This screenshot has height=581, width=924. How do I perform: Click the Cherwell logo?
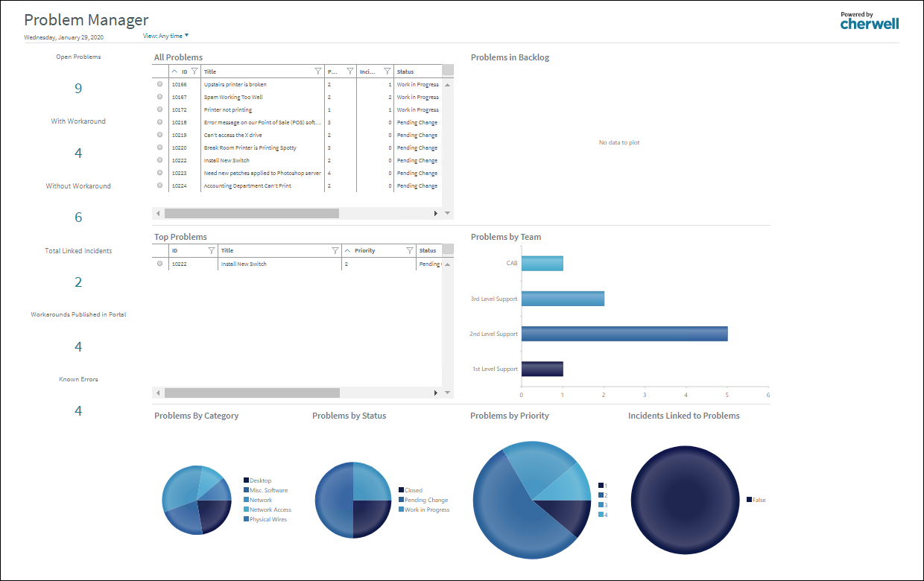[869, 20]
